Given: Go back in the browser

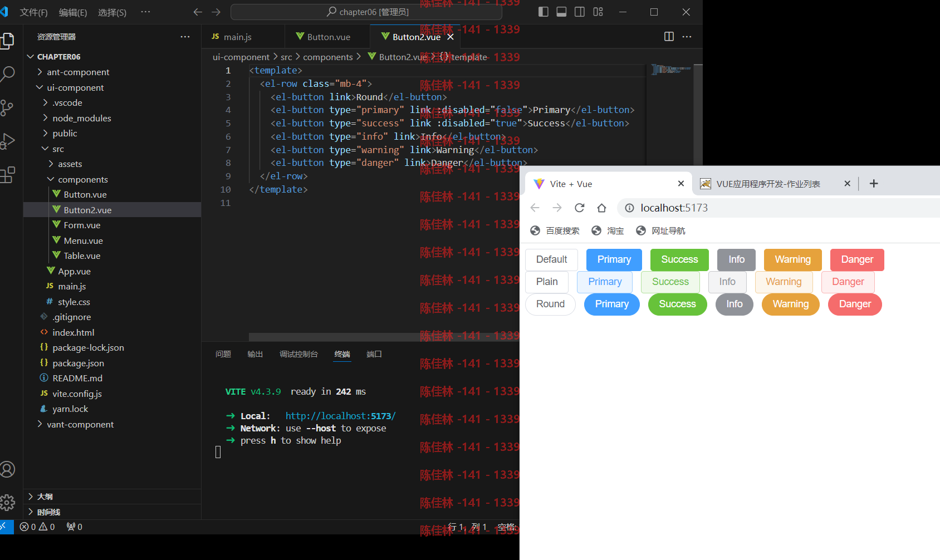Looking at the screenshot, I should [x=535, y=208].
